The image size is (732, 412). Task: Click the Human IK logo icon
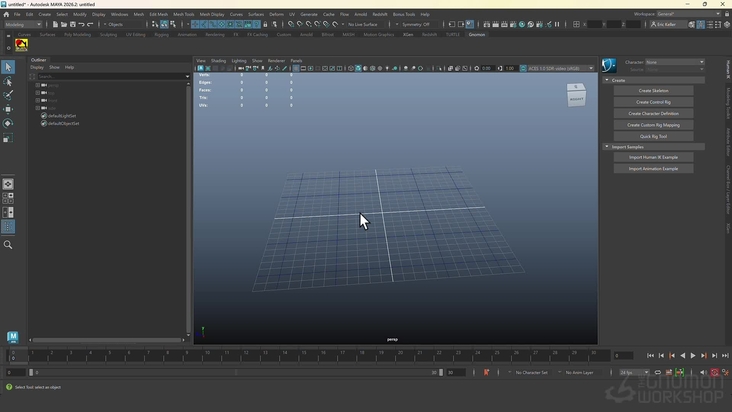pos(609,67)
